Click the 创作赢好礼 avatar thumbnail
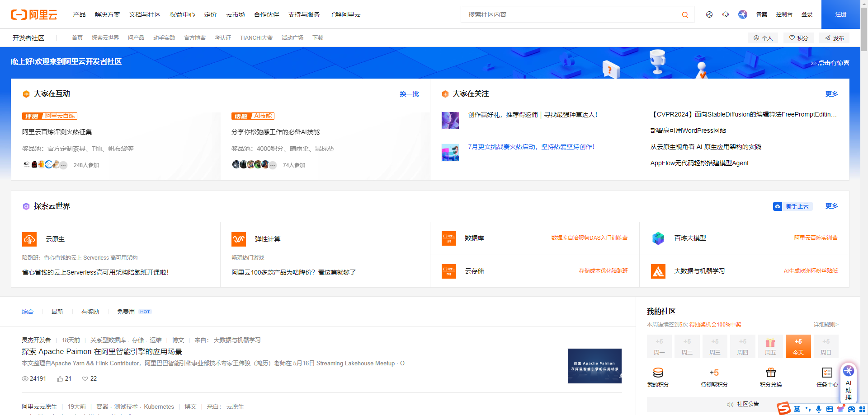The width and height of the screenshot is (868, 415). [x=450, y=121]
